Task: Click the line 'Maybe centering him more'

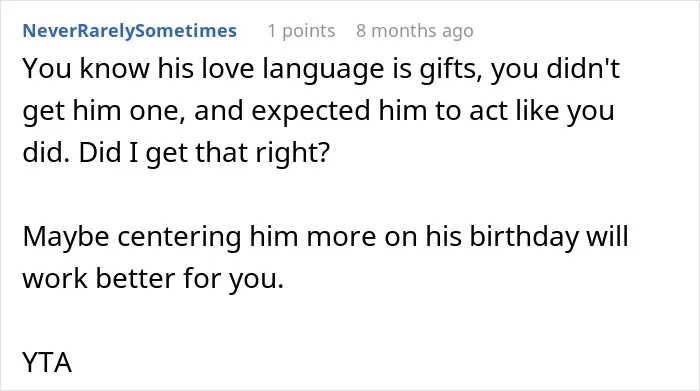Action: [325, 237]
